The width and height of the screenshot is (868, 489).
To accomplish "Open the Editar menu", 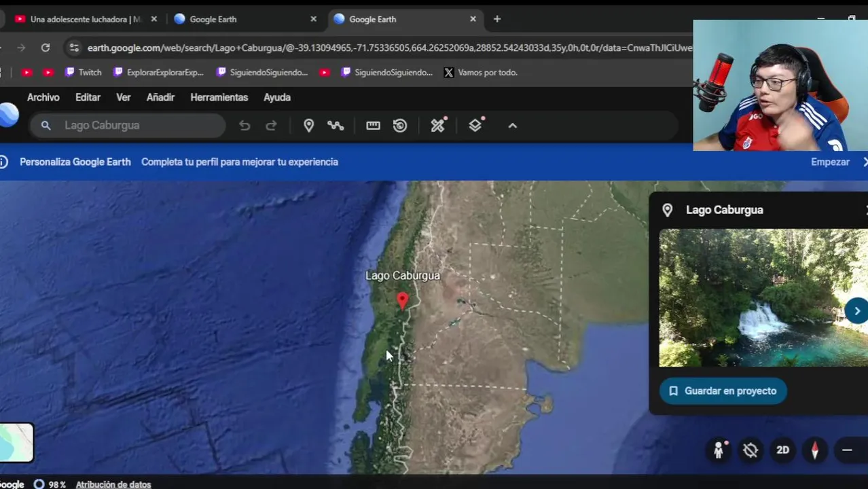I will (88, 97).
